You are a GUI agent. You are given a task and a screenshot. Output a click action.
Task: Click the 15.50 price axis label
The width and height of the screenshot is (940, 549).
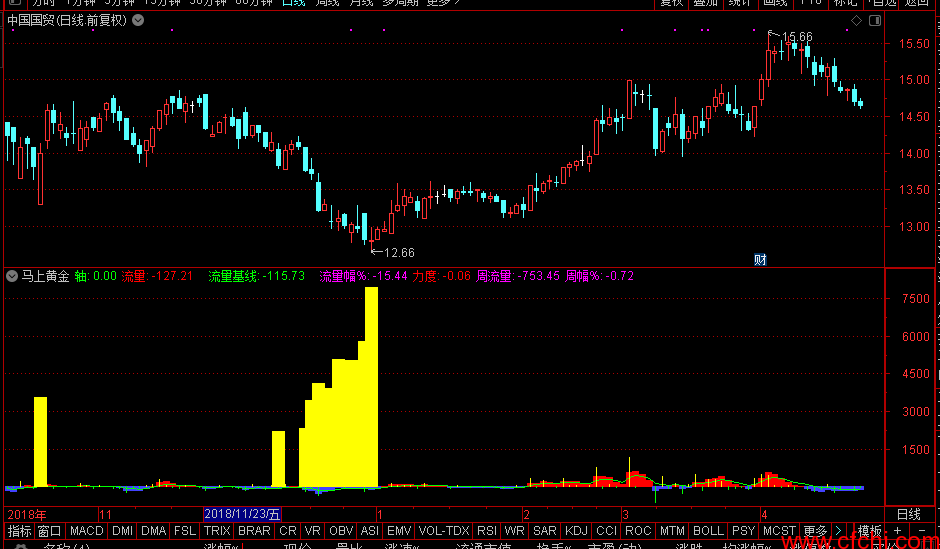pos(914,44)
